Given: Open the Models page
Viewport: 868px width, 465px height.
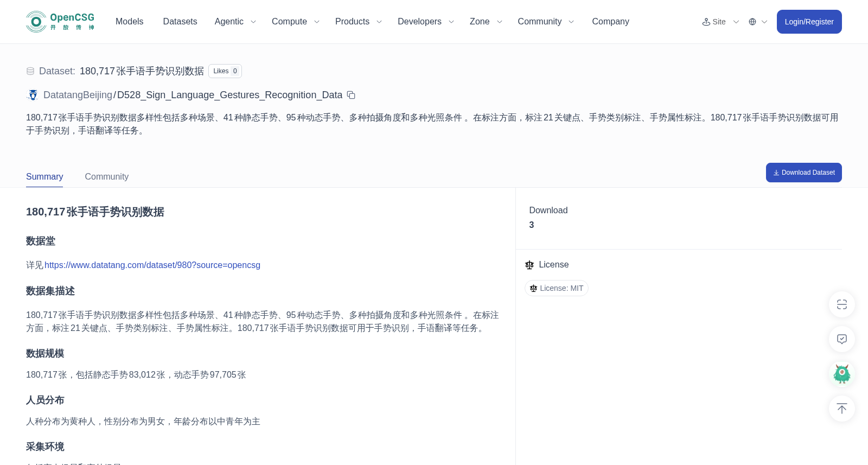Looking at the screenshot, I should tap(129, 22).
